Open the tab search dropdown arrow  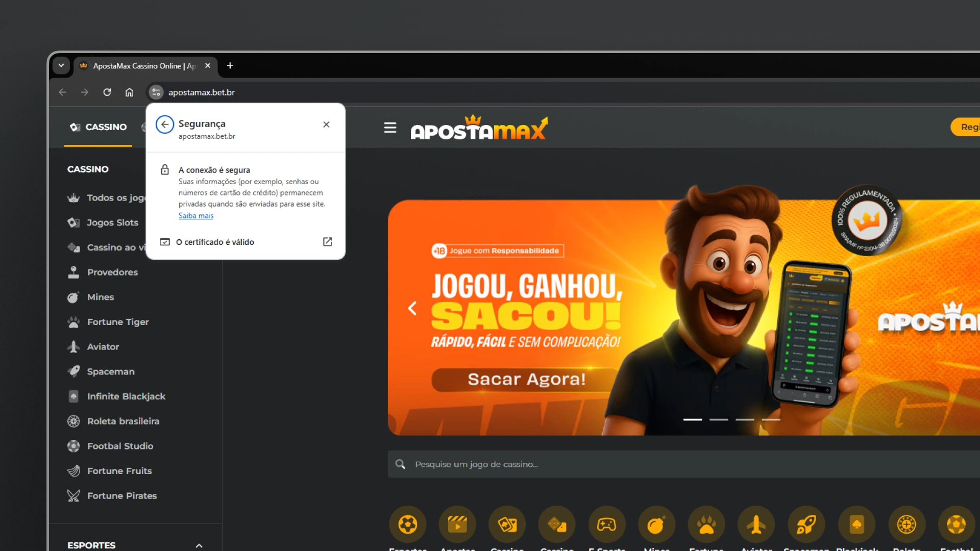pos(61,65)
